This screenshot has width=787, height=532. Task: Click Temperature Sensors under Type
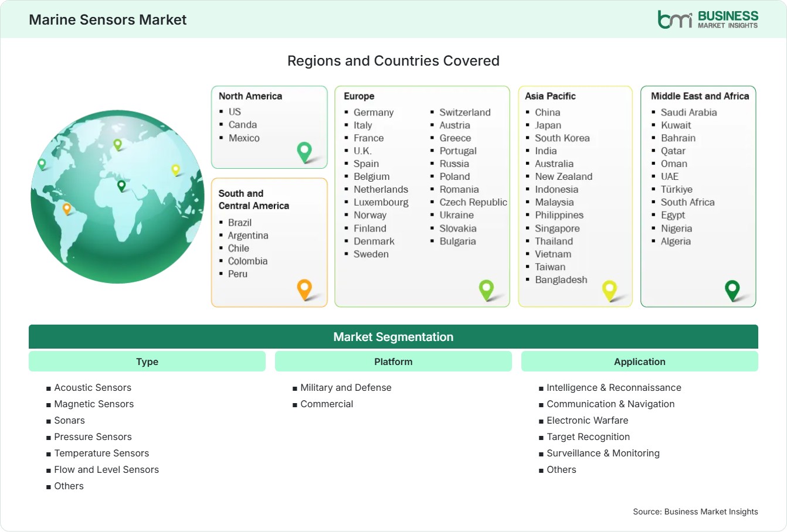(x=101, y=453)
